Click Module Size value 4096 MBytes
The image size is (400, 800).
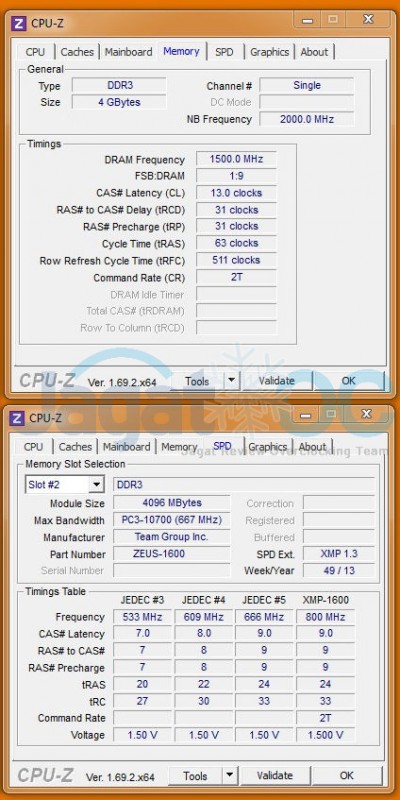click(171, 503)
